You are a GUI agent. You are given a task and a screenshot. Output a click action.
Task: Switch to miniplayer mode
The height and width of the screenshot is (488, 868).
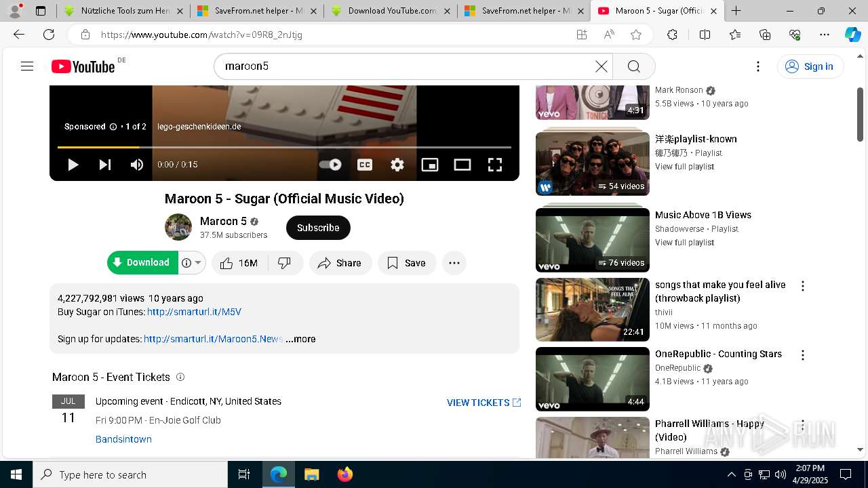430,165
